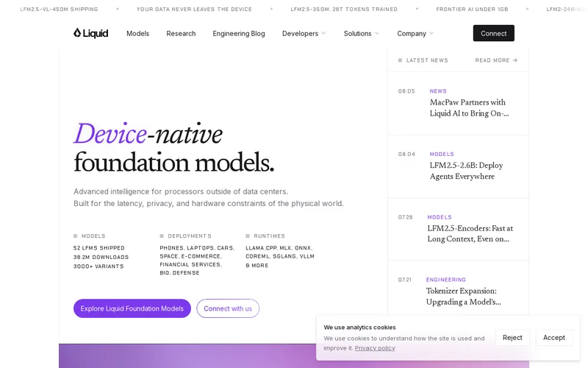Open Tokenizer Expansion article
The height and width of the screenshot is (368, 588).
coord(464,297)
